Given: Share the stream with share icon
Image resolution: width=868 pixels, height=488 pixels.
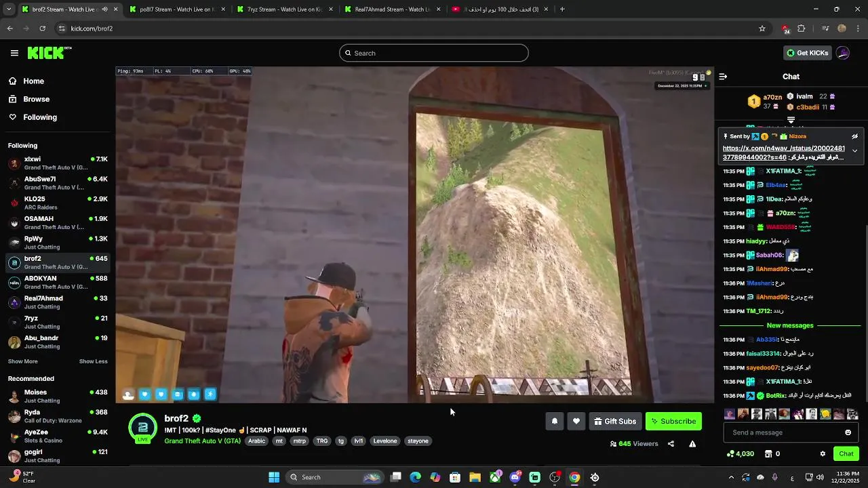Looking at the screenshot, I should pyautogui.click(x=671, y=444).
